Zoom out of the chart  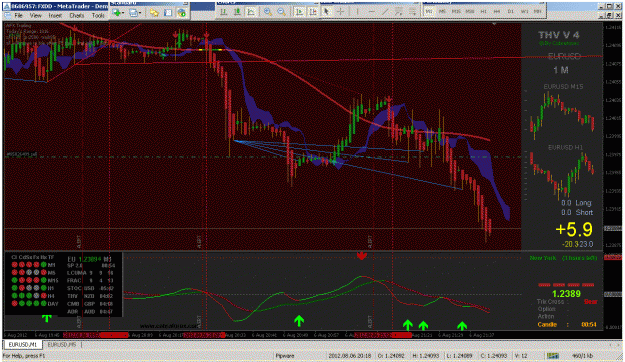pos(281,12)
